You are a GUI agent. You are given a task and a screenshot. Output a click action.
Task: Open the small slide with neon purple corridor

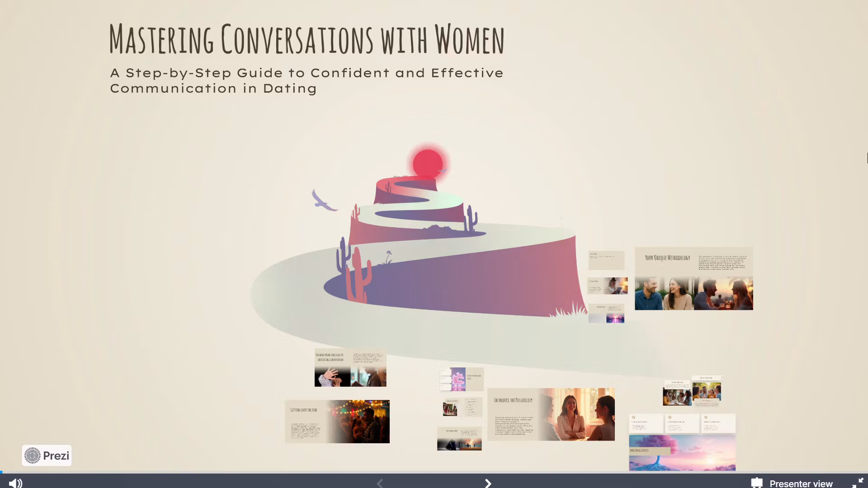point(606,313)
